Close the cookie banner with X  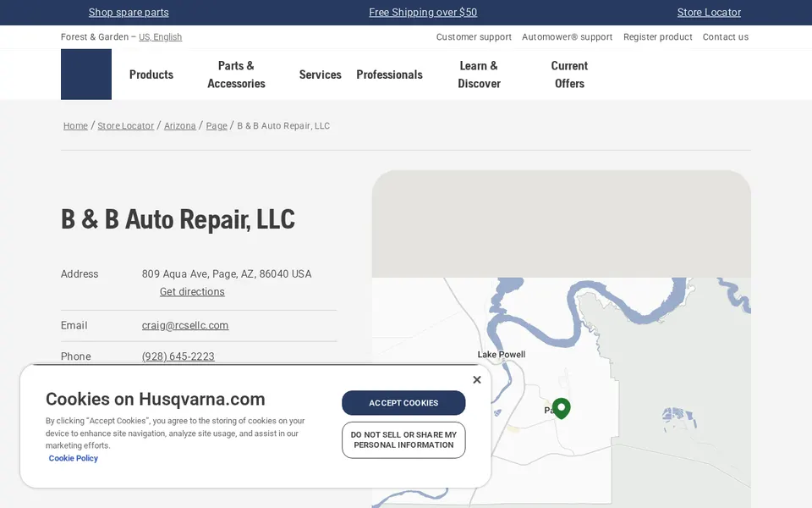pos(477,380)
